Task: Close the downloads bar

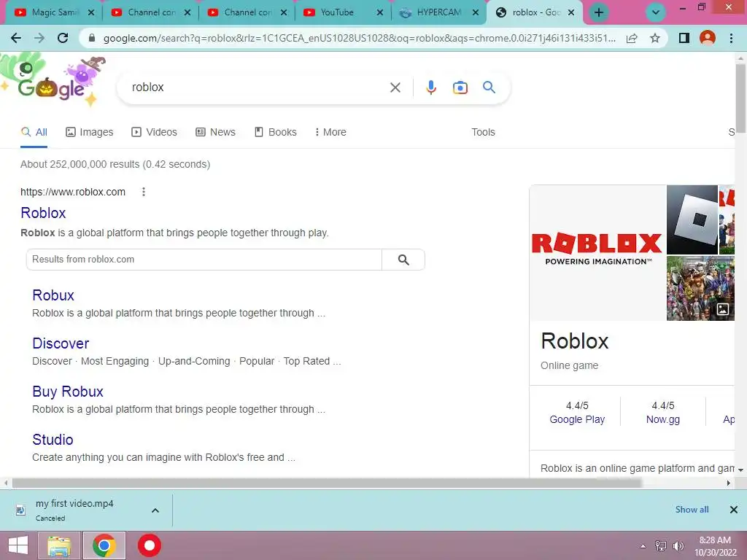Action: pos(734,510)
